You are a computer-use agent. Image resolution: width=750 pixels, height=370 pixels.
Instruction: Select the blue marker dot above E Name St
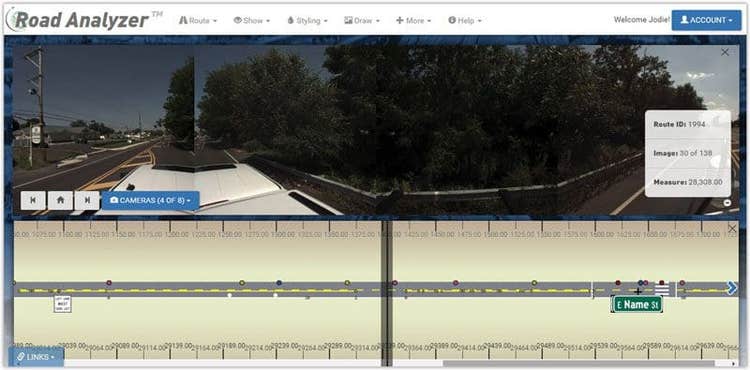[640, 283]
